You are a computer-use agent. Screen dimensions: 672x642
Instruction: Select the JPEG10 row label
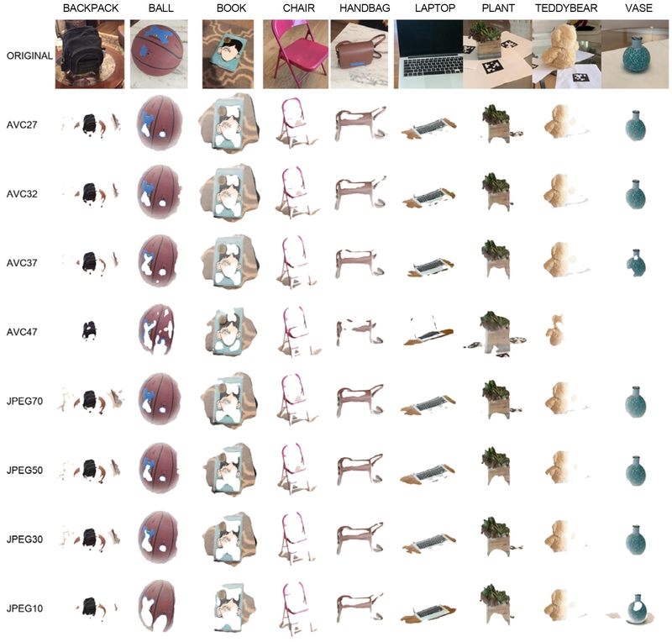pos(24,608)
